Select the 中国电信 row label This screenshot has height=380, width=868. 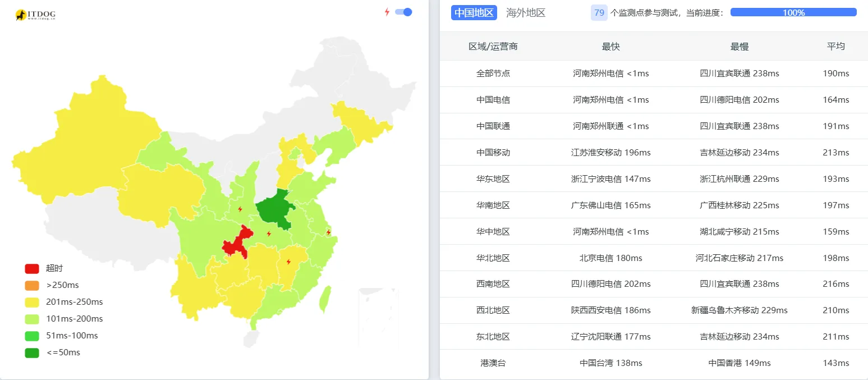[493, 100]
